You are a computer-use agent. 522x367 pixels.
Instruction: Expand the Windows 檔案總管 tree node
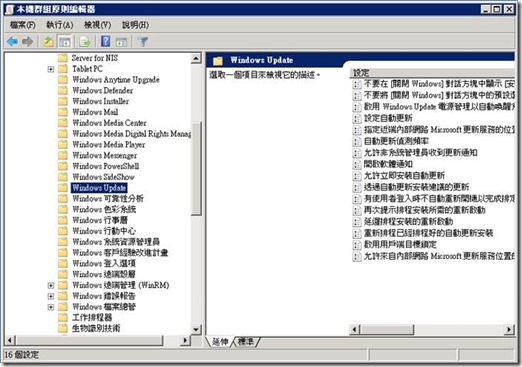[x=51, y=307]
